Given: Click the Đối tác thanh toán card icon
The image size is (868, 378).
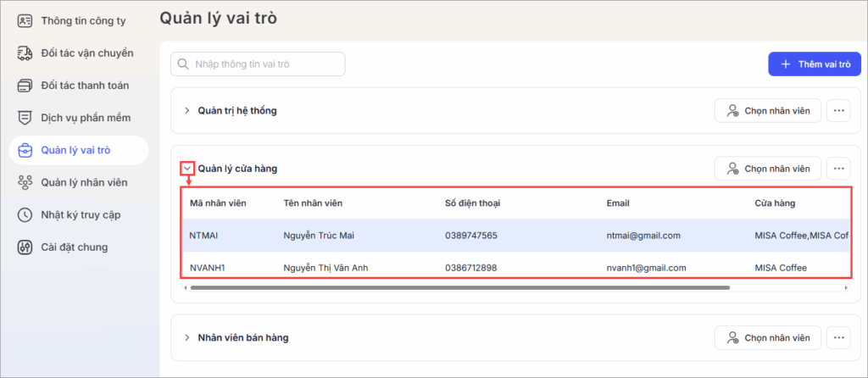Looking at the screenshot, I should [x=25, y=86].
